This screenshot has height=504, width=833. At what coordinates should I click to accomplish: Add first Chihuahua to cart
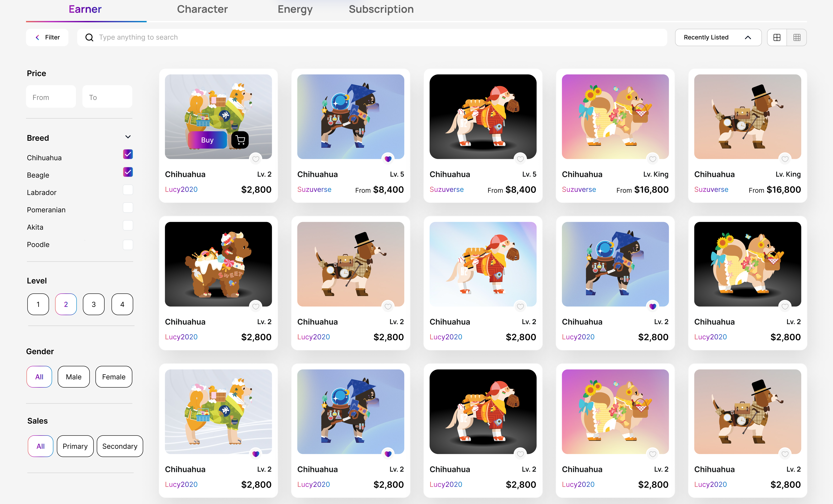240,140
